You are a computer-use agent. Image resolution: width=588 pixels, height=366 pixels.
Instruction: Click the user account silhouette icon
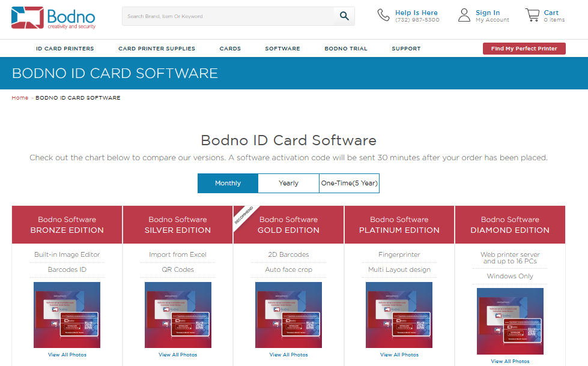[464, 16]
